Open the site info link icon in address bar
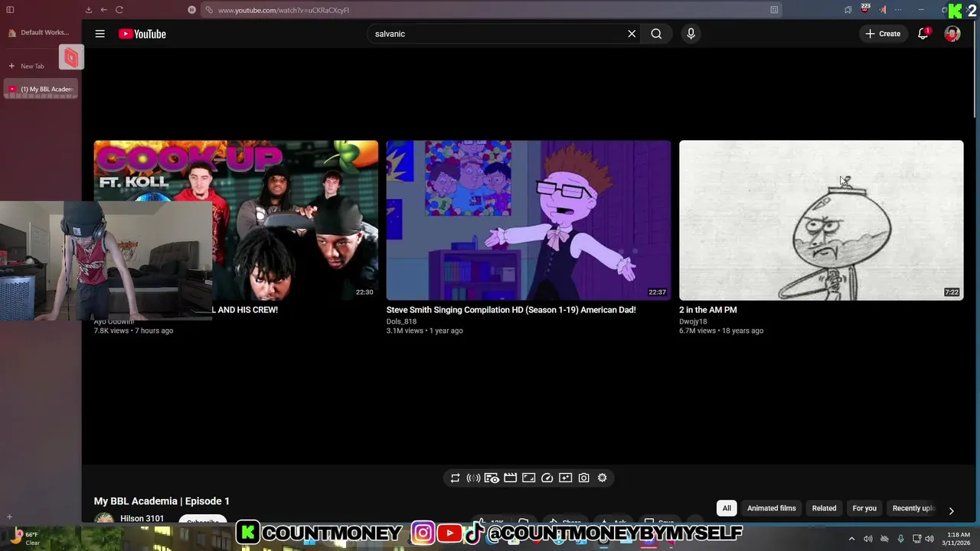Screen dimensions: 980x551 (209, 10)
